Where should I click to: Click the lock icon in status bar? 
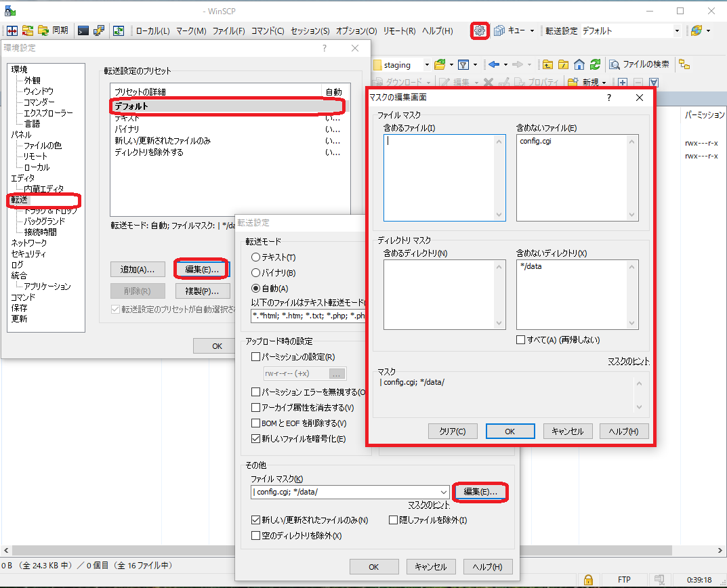click(x=588, y=580)
